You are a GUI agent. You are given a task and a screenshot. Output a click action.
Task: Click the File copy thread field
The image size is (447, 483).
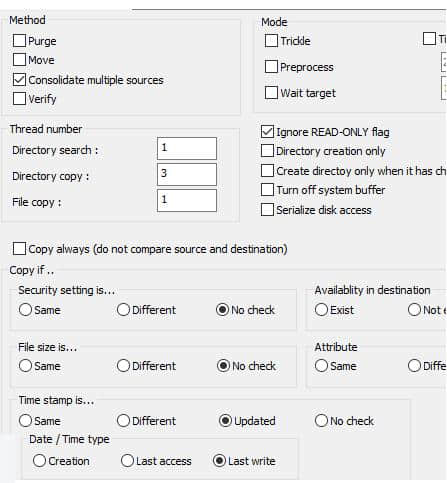(x=187, y=200)
